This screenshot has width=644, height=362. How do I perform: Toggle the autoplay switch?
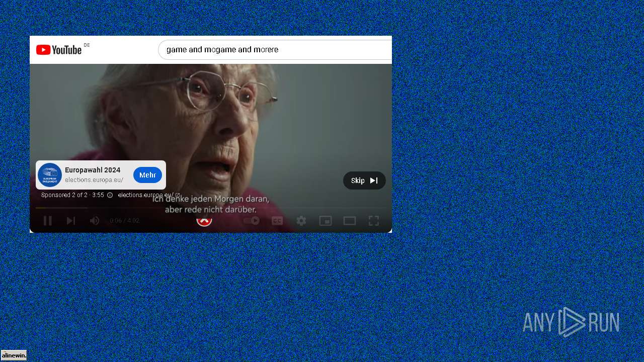click(x=252, y=221)
